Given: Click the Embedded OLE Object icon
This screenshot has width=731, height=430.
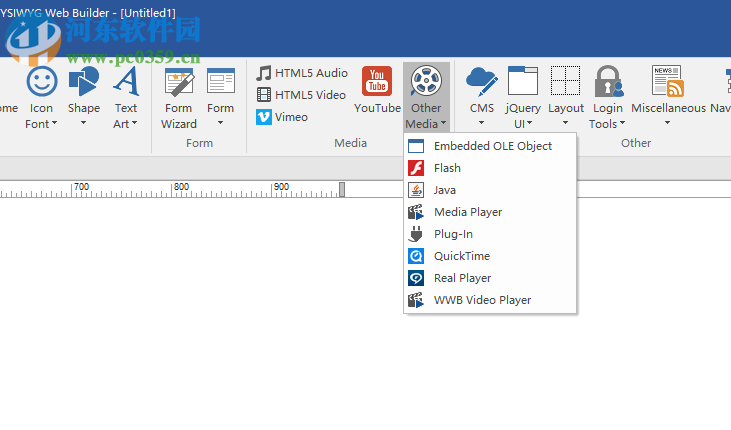Looking at the screenshot, I should [416, 146].
